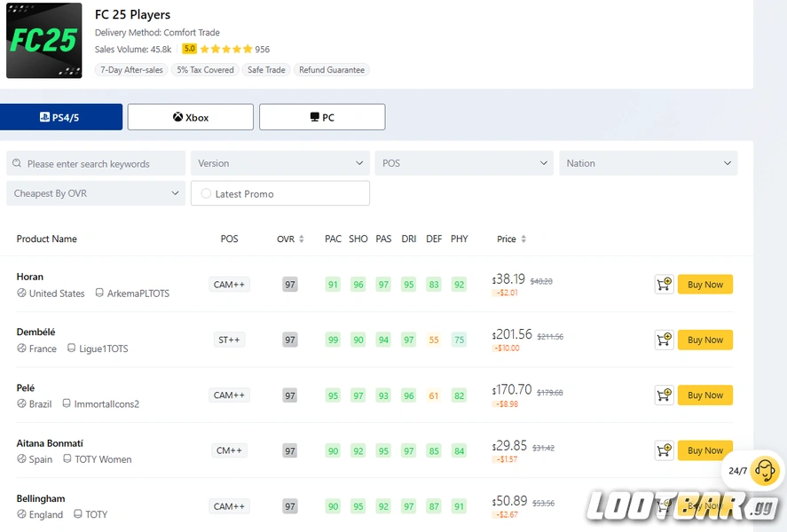This screenshot has width=787, height=532.
Task: Open the POS filter dropdown
Action: point(465,163)
